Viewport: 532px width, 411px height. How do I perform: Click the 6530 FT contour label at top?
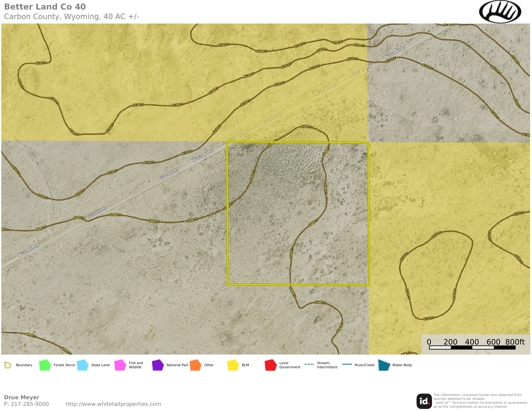pyautogui.click(x=224, y=45)
